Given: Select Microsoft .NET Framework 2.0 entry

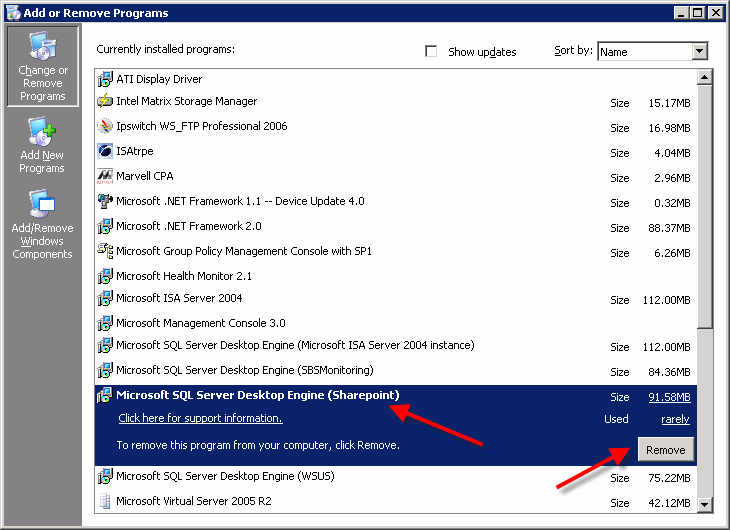Looking at the screenshot, I should (396, 227).
